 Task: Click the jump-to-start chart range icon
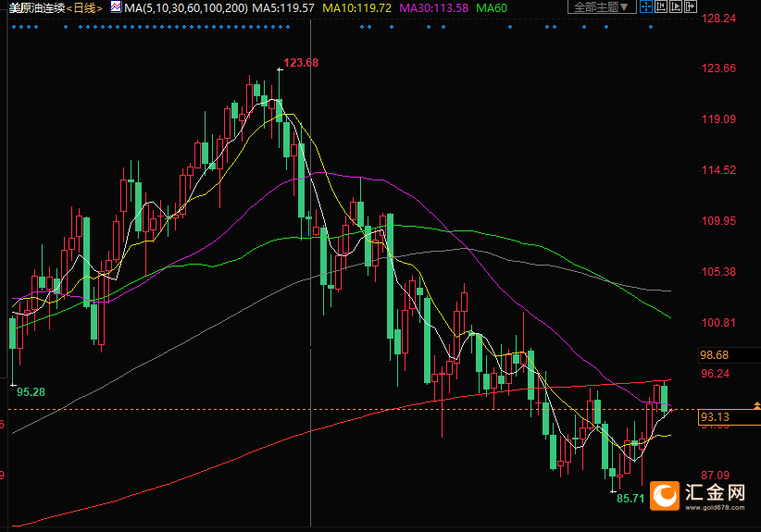[x=661, y=6]
